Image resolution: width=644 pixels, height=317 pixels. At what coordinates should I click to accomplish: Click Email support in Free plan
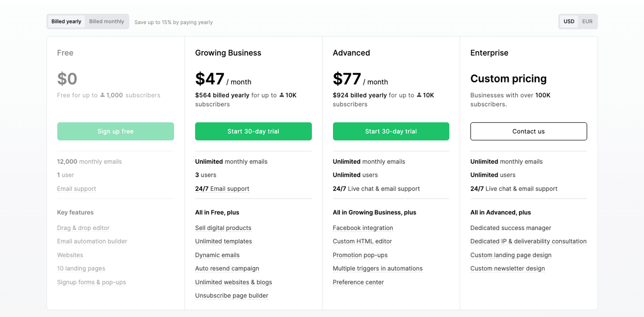pos(77,189)
